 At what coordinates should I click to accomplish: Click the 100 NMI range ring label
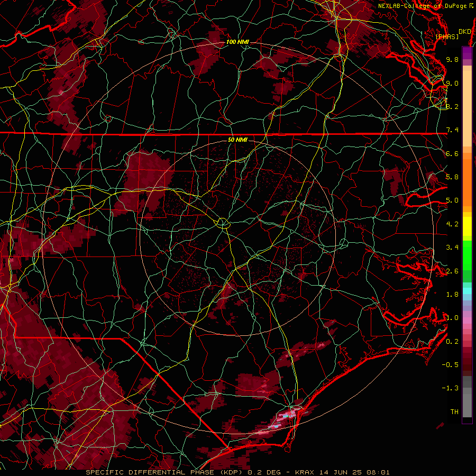tap(237, 42)
